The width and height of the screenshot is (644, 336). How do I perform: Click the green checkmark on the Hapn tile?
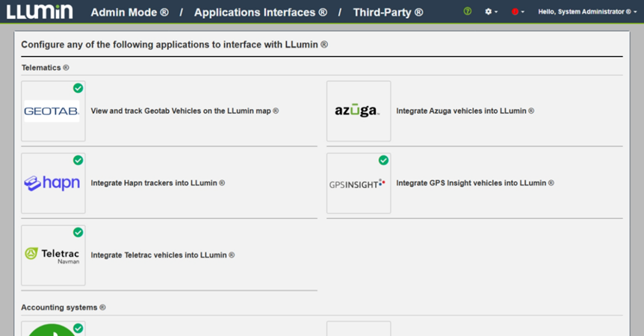(x=78, y=161)
